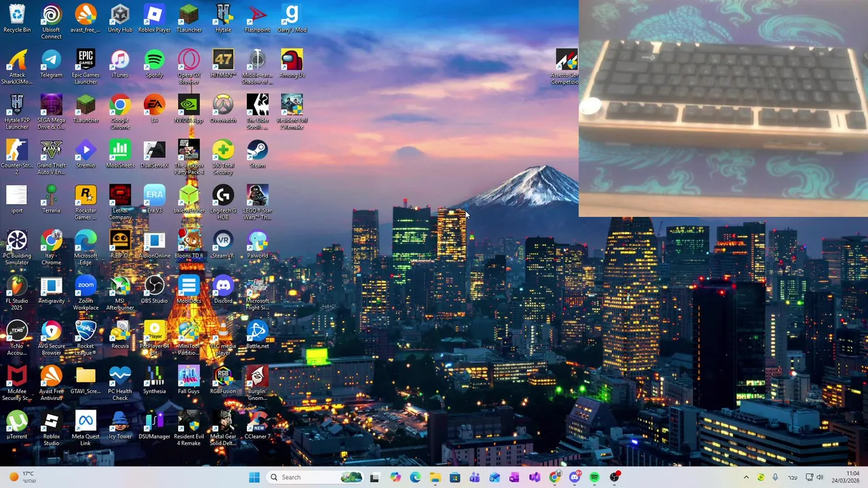The width and height of the screenshot is (868, 488).
Task: Open the MSI Afterburner desktop shortcut
Action: point(120,293)
